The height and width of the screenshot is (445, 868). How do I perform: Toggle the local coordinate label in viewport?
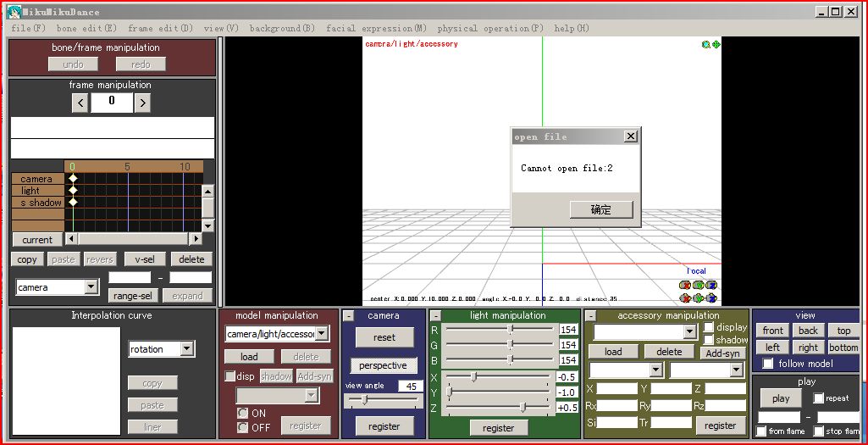[696, 271]
